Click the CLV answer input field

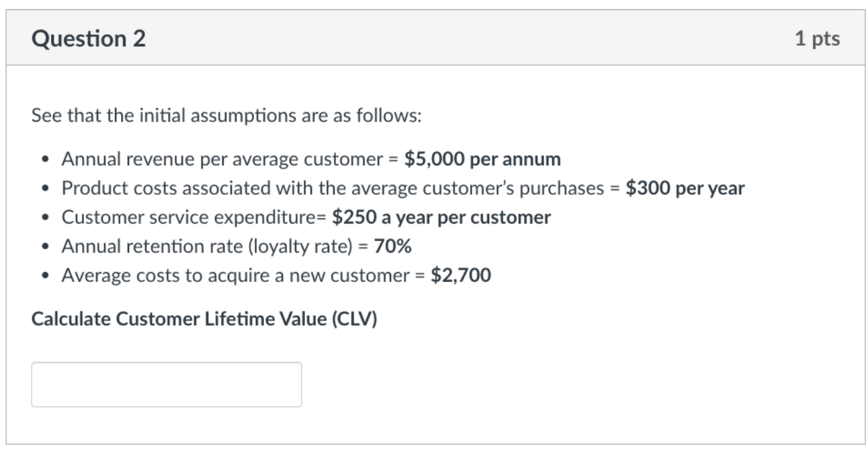tap(166, 384)
